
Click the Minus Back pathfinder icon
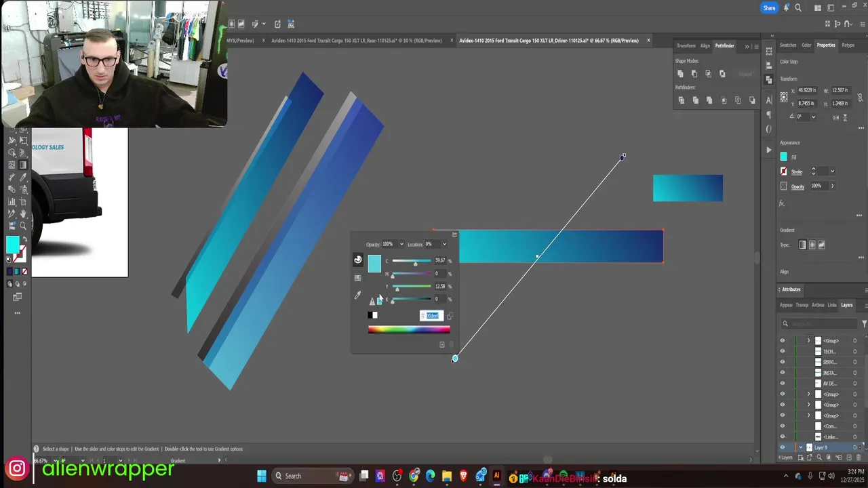pos(752,100)
